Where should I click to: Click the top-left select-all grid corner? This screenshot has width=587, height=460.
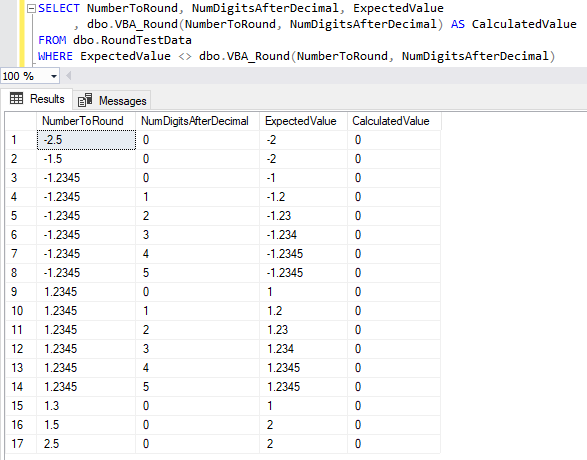(x=21, y=121)
